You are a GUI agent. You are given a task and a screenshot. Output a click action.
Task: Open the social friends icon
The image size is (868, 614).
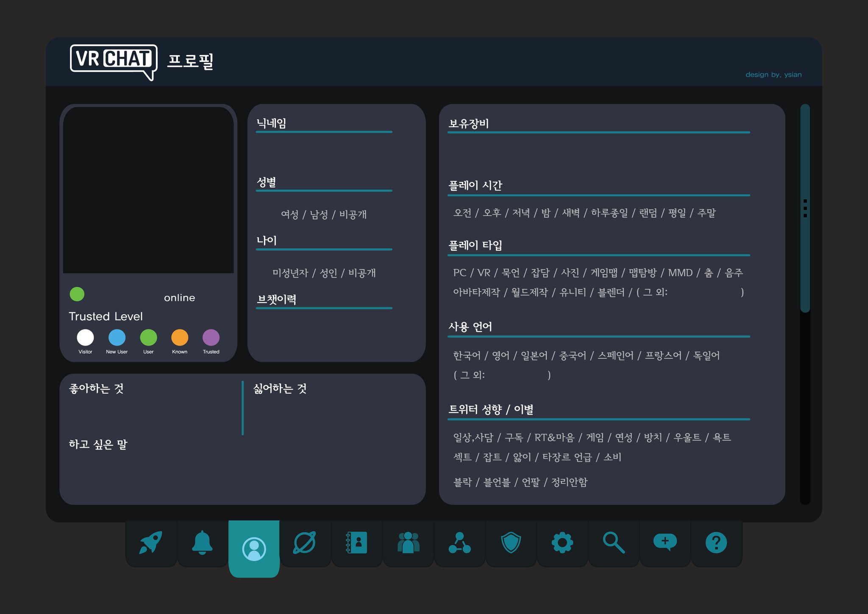[408, 543]
